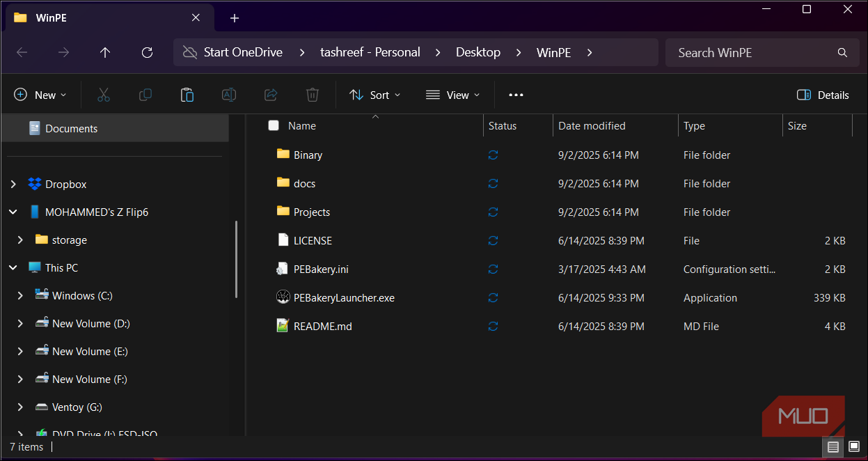Click Start OneDrive in the address bar

point(243,52)
